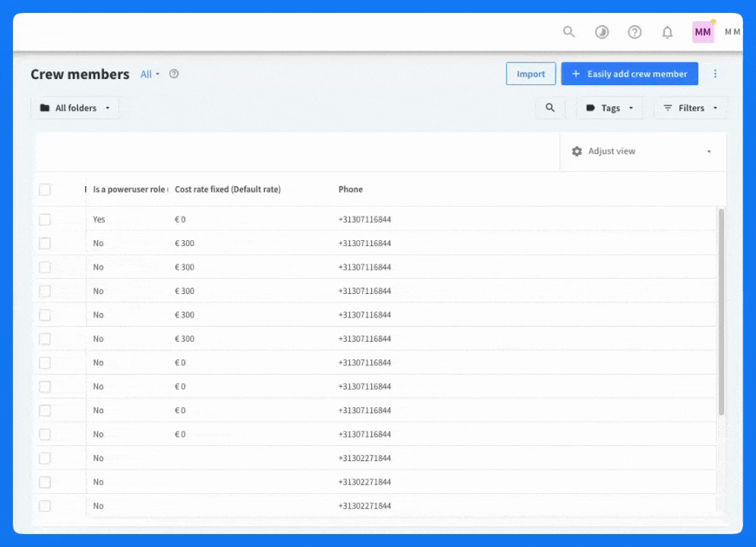Expand the All folders dropdown

pyautogui.click(x=75, y=108)
